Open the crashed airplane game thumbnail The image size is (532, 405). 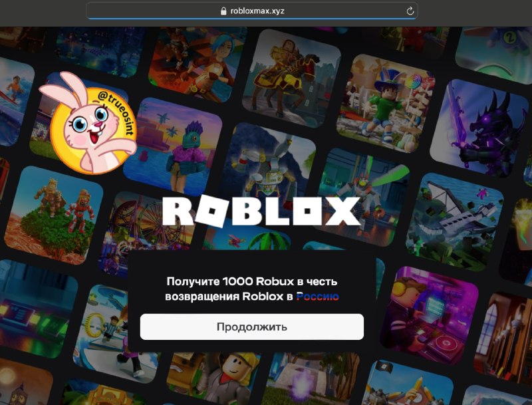pos(455,222)
